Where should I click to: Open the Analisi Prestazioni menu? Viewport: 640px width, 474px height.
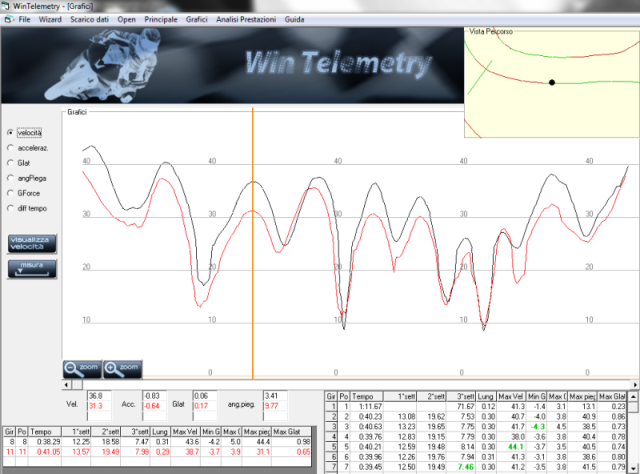pyautogui.click(x=246, y=19)
